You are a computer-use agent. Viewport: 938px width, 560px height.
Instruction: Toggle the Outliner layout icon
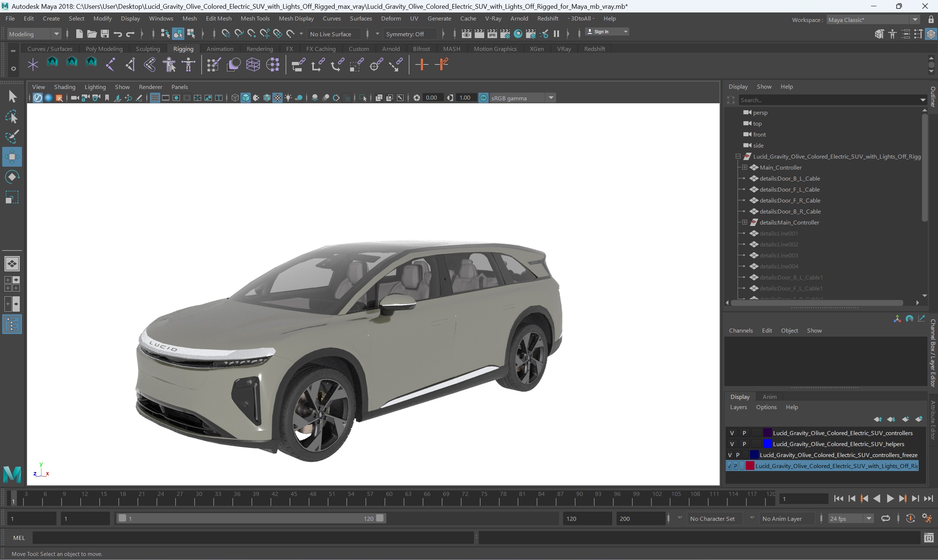[x=12, y=324]
